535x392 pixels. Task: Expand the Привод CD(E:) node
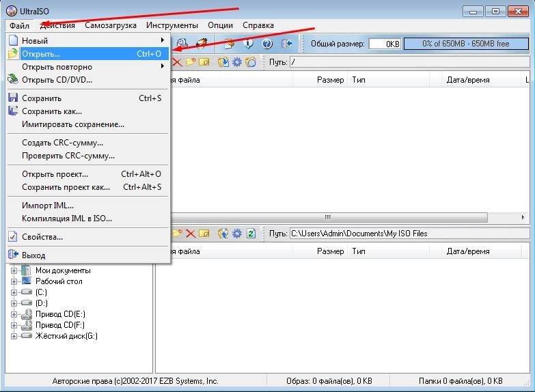coord(14,314)
